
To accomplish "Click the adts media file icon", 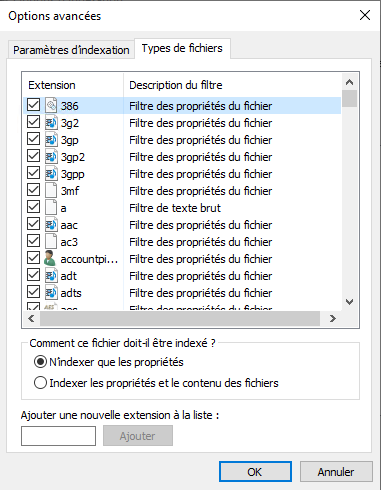I will 51,293.
